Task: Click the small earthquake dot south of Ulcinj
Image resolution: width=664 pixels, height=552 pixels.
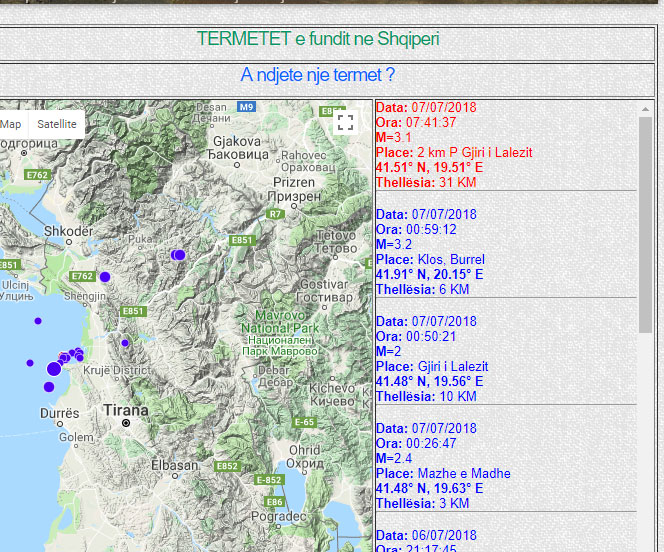Action: point(38,321)
